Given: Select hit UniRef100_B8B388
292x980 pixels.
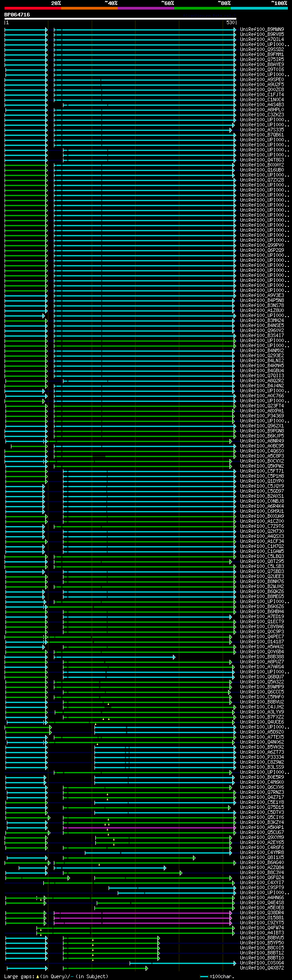Looking at the screenshot, I should [262, 657].
